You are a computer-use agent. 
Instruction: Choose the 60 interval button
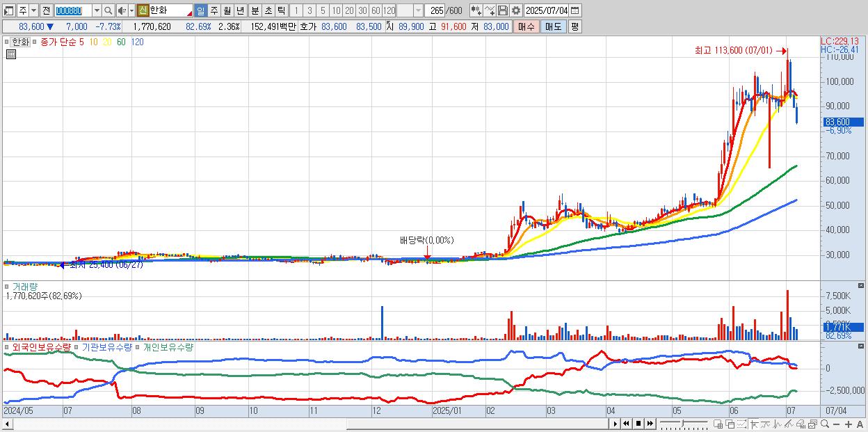[376, 11]
